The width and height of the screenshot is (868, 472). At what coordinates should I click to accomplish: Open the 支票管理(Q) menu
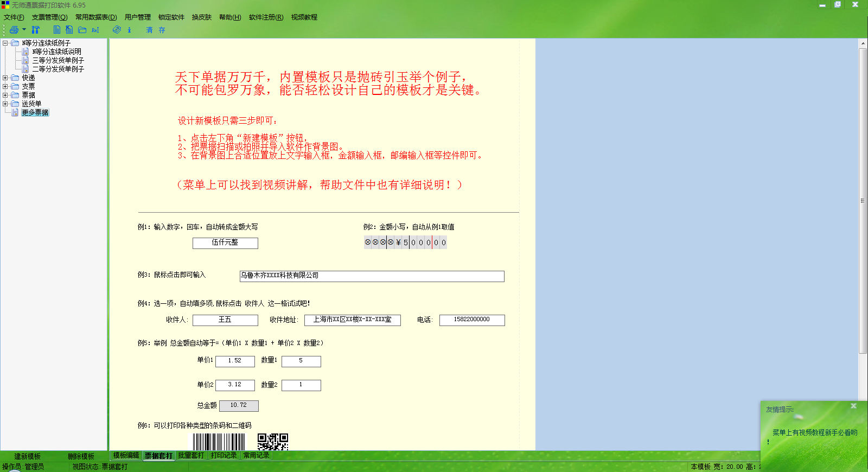click(x=50, y=17)
